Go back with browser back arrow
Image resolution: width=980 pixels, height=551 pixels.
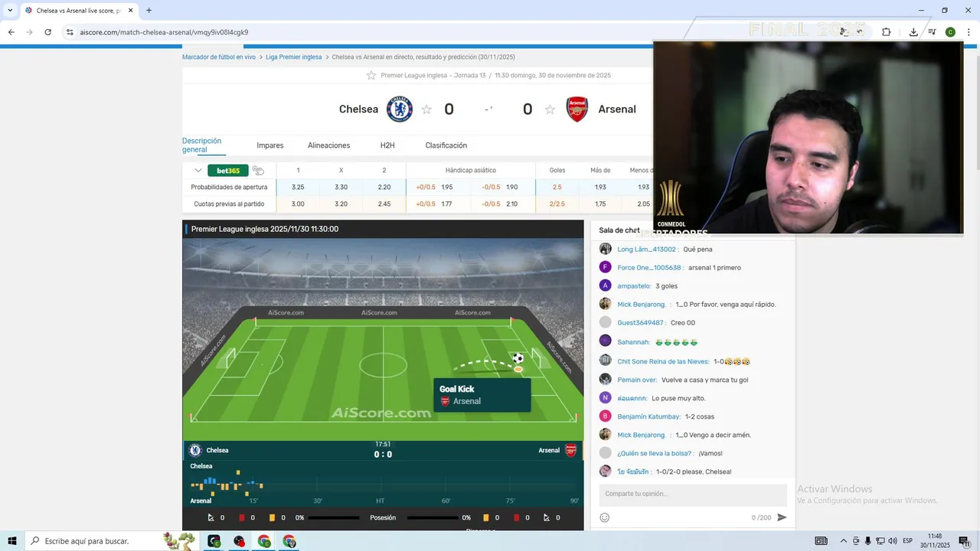point(11,32)
